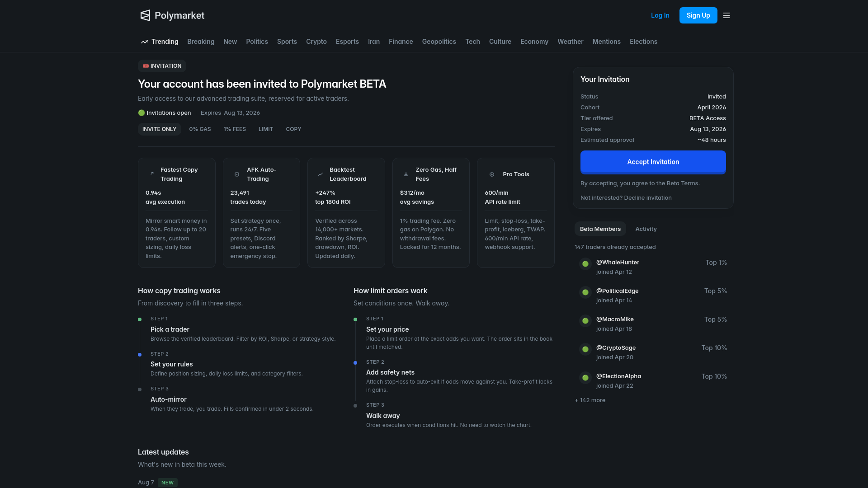Open the Tech category

point(472,42)
